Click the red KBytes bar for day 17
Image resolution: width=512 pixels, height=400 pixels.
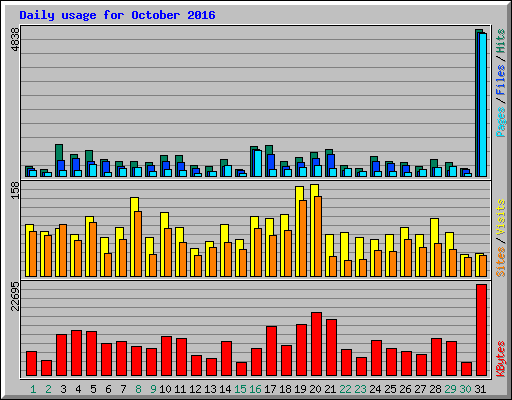click(271, 351)
